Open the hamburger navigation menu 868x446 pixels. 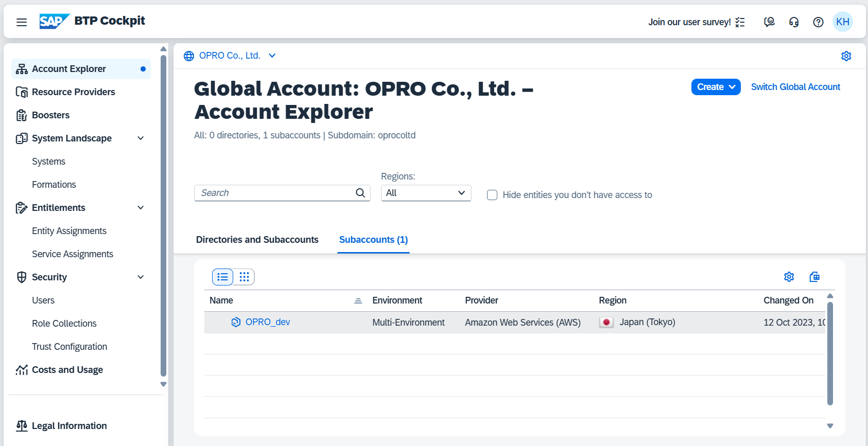(22, 22)
